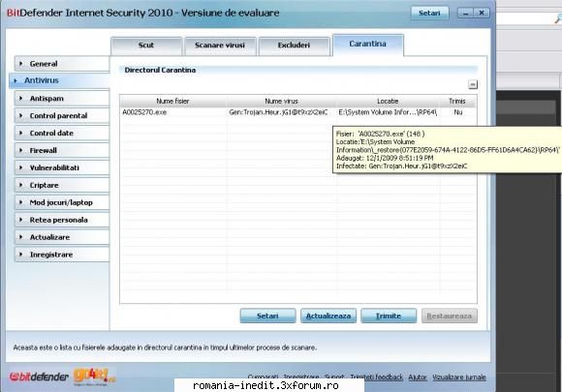Image resolution: width=562 pixels, height=392 pixels.
Task: Collapse the Directorul Carantina section minus icon
Action: (473, 84)
